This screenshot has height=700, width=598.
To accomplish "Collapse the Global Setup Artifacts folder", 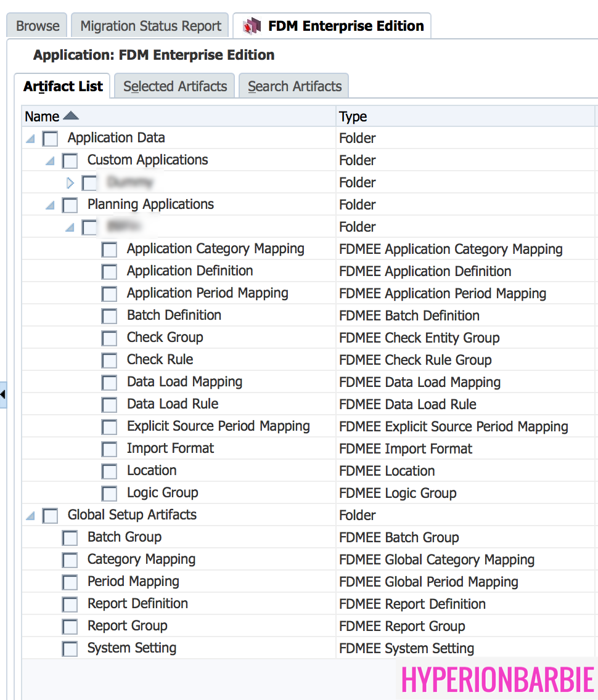I will tap(30, 516).
